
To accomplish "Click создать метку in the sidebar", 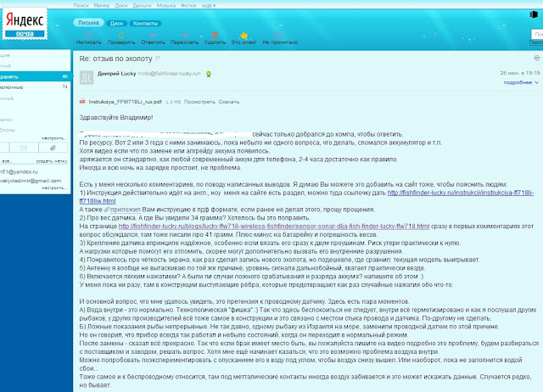I will point(51,161).
